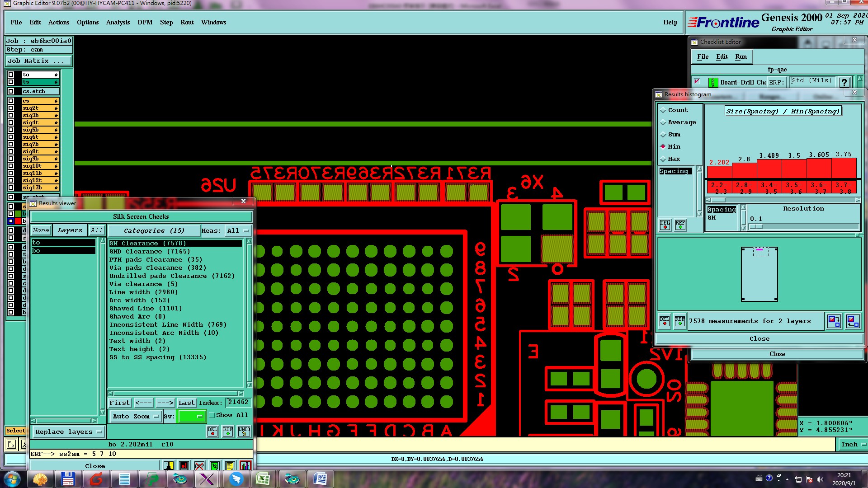The width and height of the screenshot is (868, 488).
Task: Enable the Show All checkbox
Action: click(x=212, y=415)
